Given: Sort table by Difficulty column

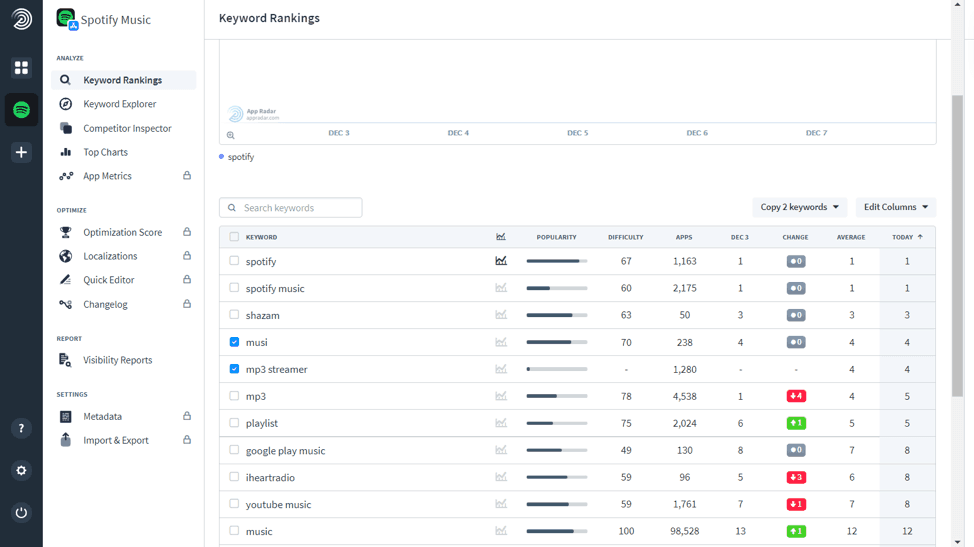Looking at the screenshot, I should click(626, 237).
